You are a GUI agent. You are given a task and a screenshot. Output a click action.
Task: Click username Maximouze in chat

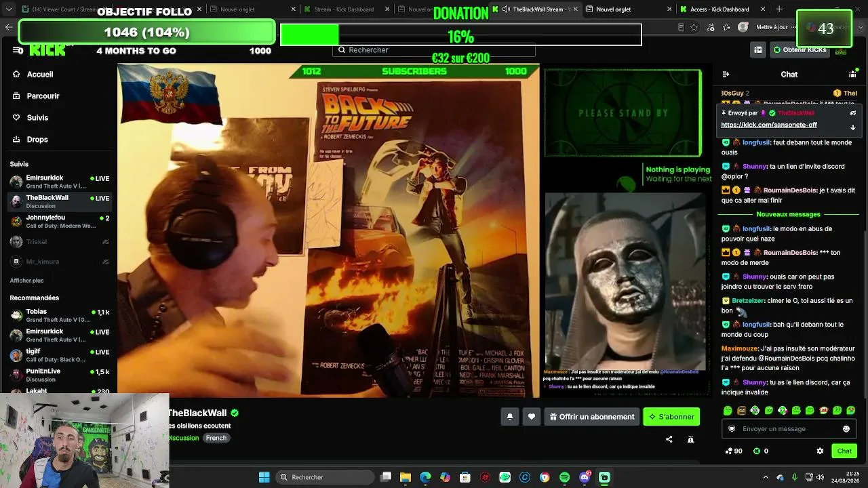(739, 348)
